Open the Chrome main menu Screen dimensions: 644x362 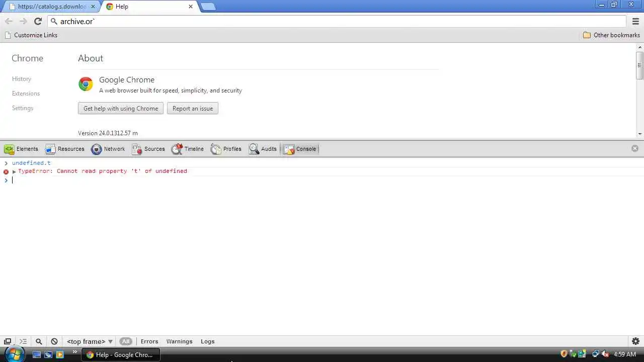point(635,22)
